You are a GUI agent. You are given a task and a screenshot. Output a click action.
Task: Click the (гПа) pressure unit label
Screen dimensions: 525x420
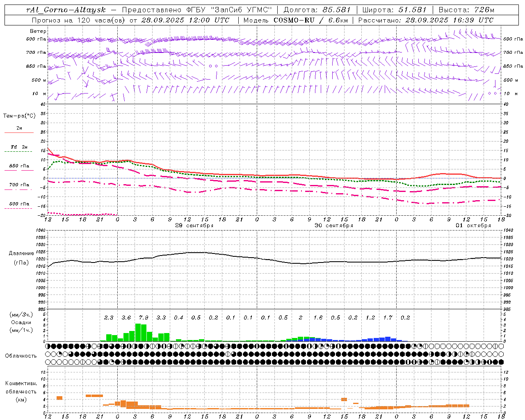pos(21,263)
